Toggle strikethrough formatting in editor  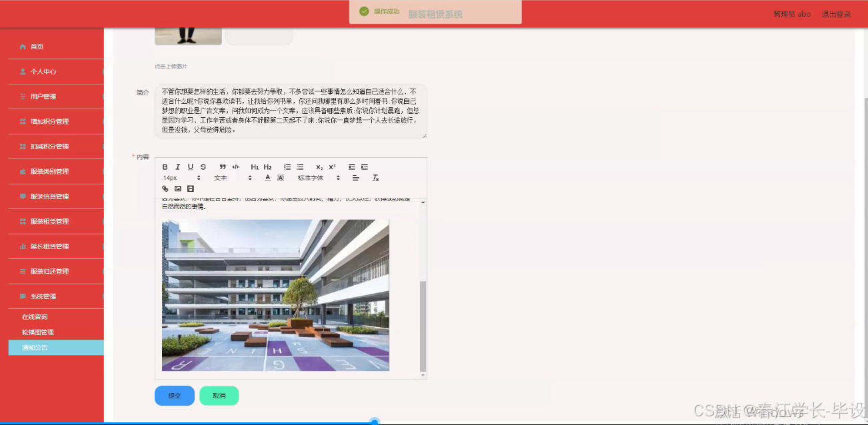coord(203,167)
